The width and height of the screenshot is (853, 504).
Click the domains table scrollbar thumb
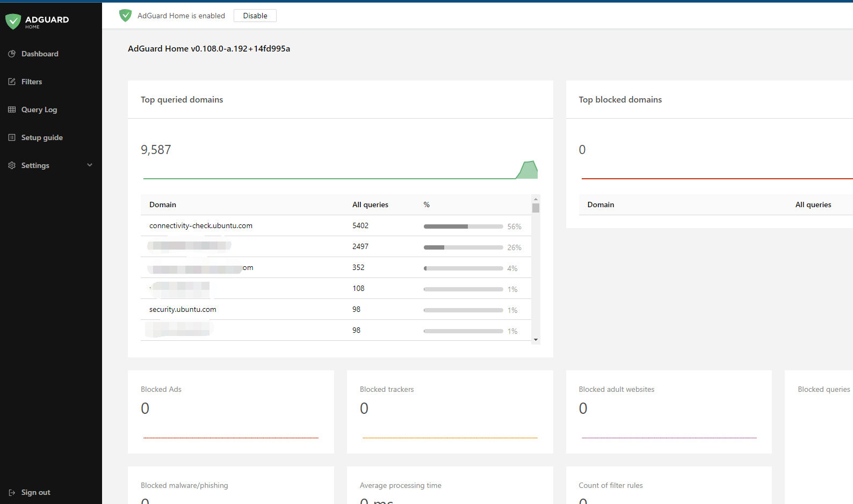(536, 208)
